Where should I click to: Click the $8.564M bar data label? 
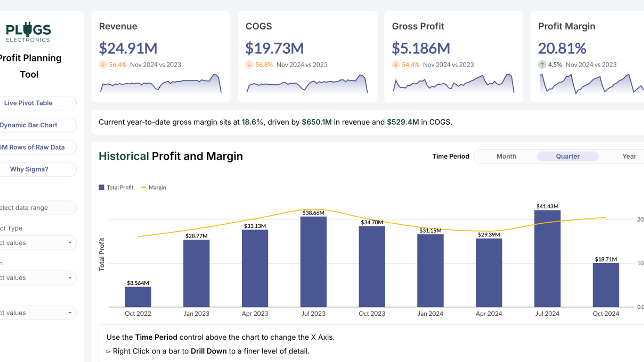tap(138, 283)
